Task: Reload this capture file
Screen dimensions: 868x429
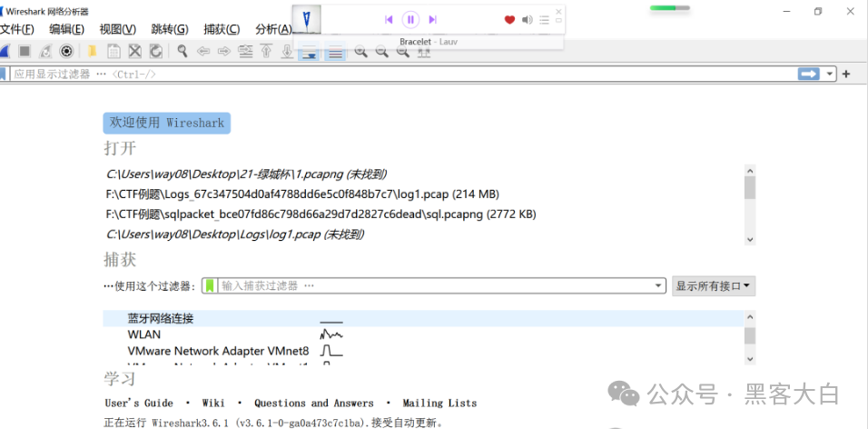Action: coord(156,52)
